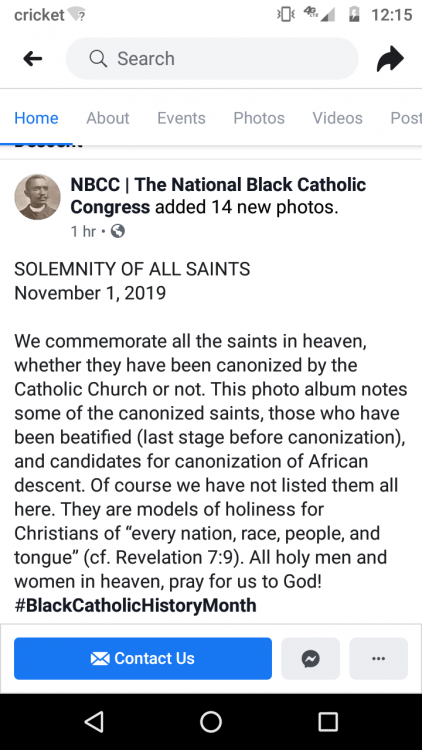Open the Videos tab
Image resolution: width=422 pixels, height=750 pixels.
[x=337, y=118]
